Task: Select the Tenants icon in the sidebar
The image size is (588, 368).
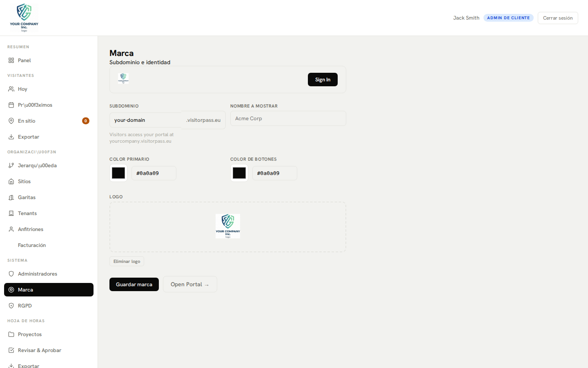Action: click(x=11, y=213)
